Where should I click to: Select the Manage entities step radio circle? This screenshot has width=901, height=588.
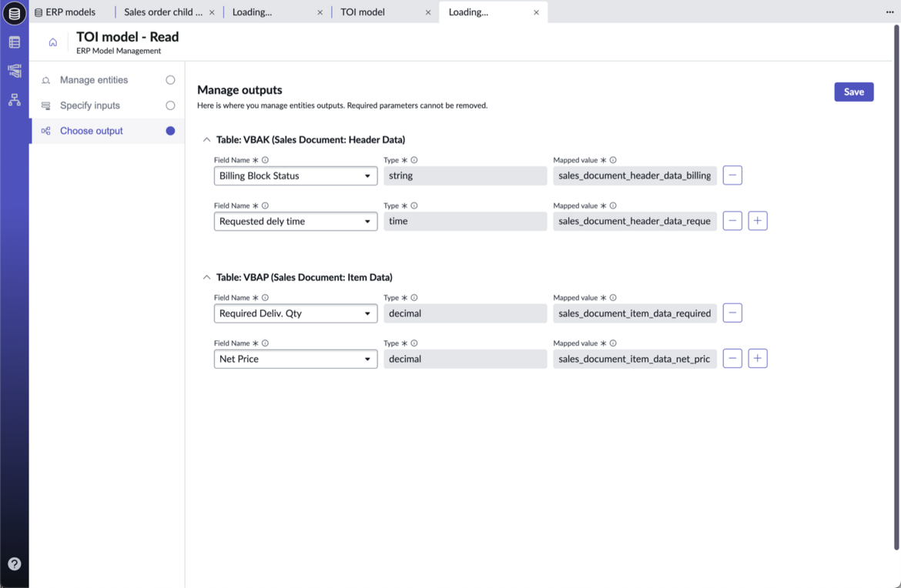pos(170,80)
